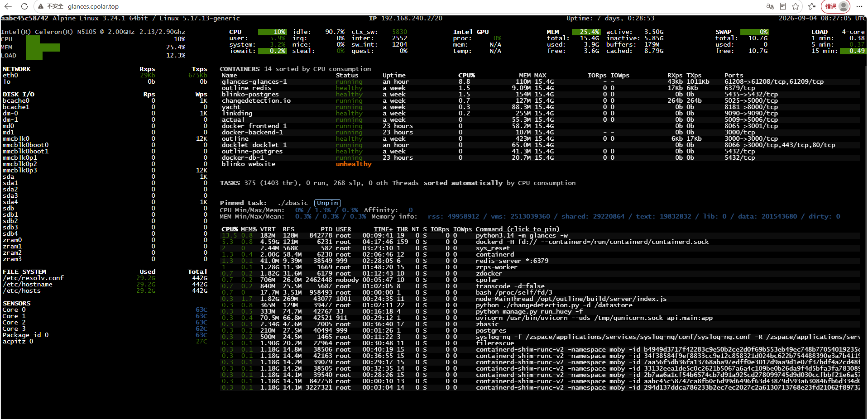Screen dimensions: 868x419
Task: Click the green CPU 10% usage bar
Action: point(272,32)
